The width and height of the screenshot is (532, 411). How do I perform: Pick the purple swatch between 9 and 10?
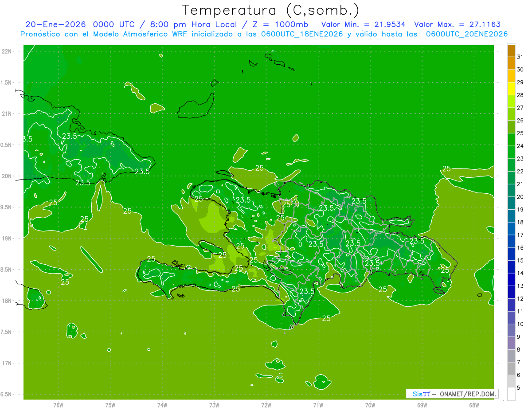512,331
